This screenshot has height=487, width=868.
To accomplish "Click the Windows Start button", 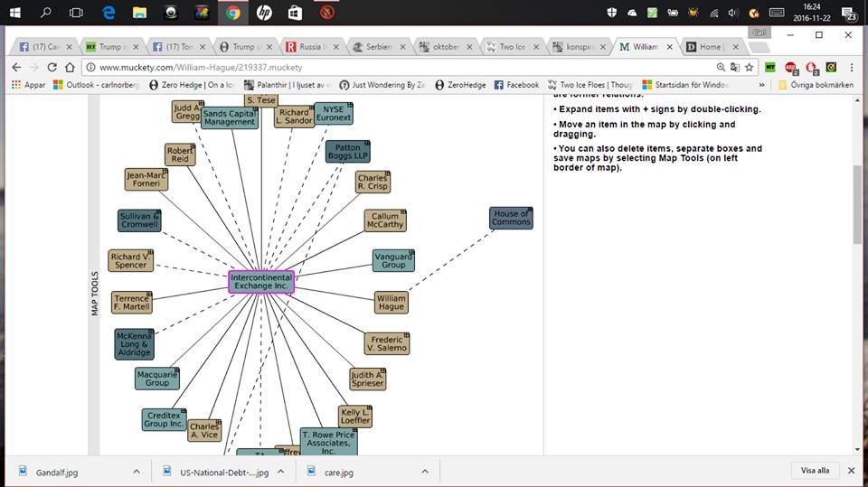I will 14,13.
